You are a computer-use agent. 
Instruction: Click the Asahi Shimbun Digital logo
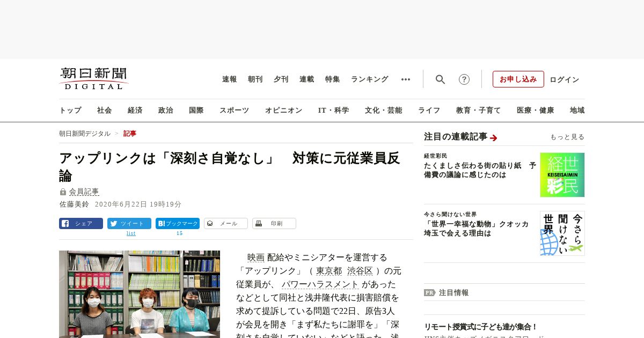[94, 79]
